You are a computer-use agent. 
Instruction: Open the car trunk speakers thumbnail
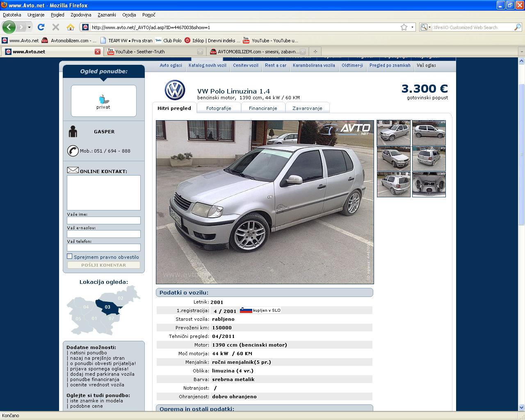tap(429, 185)
